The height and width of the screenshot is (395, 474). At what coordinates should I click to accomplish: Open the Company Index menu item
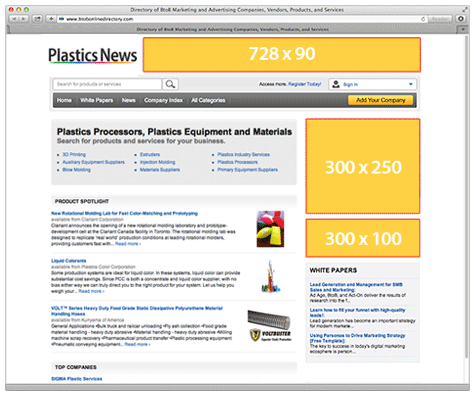(x=163, y=100)
